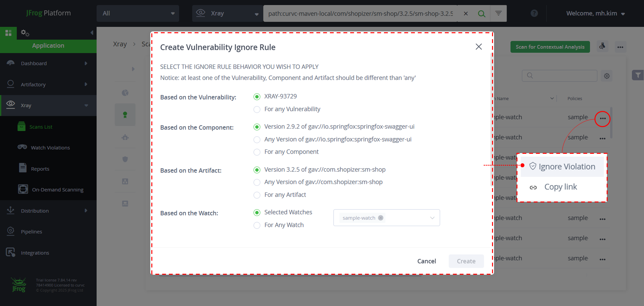Click the dialog vertical scrollbar
Image resolution: width=644 pixels, height=306 pixels.
pyautogui.click(x=491, y=119)
